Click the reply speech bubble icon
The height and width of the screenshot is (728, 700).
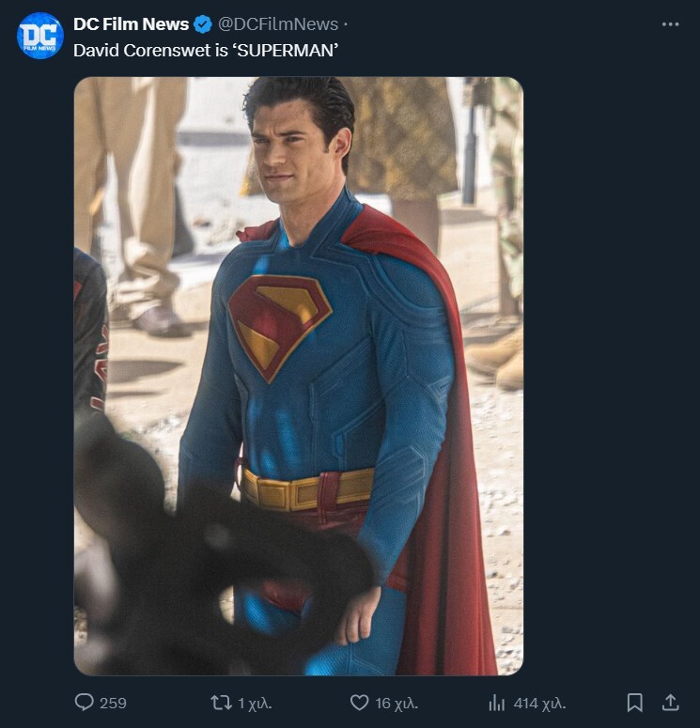(84, 703)
